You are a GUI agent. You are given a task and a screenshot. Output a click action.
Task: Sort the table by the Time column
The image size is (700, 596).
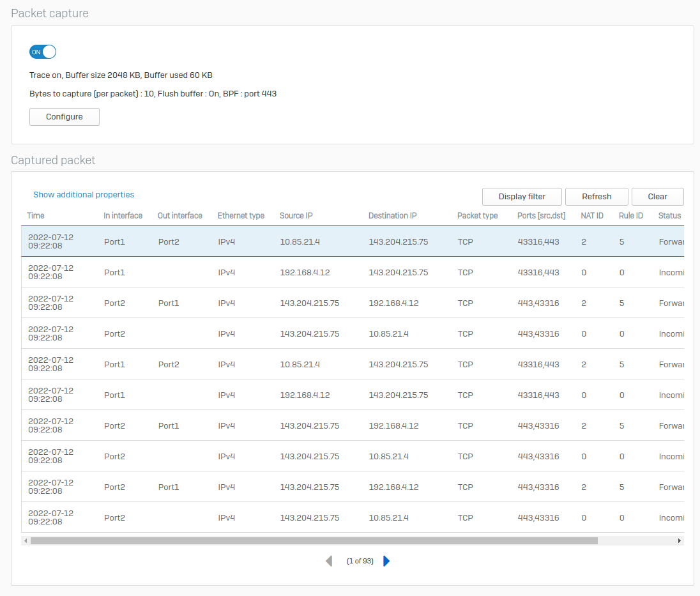[36, 215]
